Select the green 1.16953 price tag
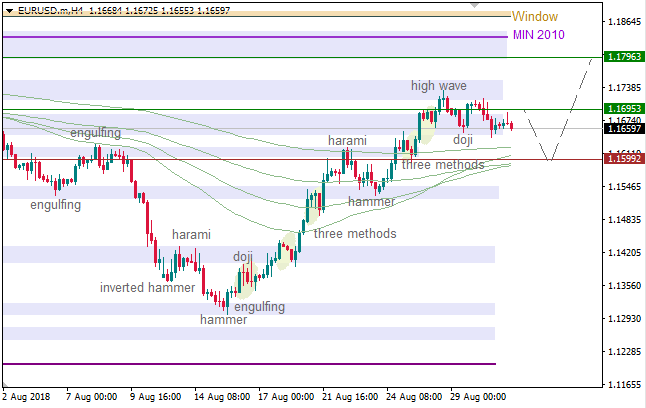The image size is (646, 408). coord(624,108)
